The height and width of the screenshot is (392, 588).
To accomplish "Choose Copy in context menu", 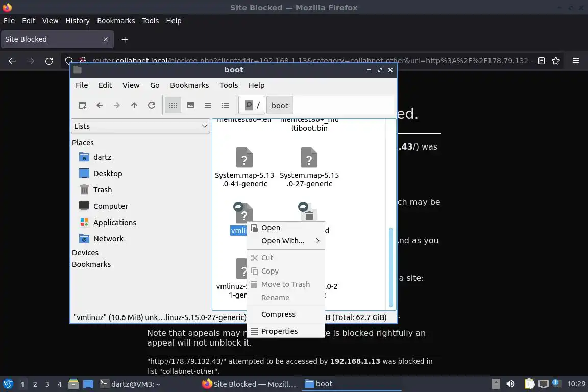I will point(286,271).
